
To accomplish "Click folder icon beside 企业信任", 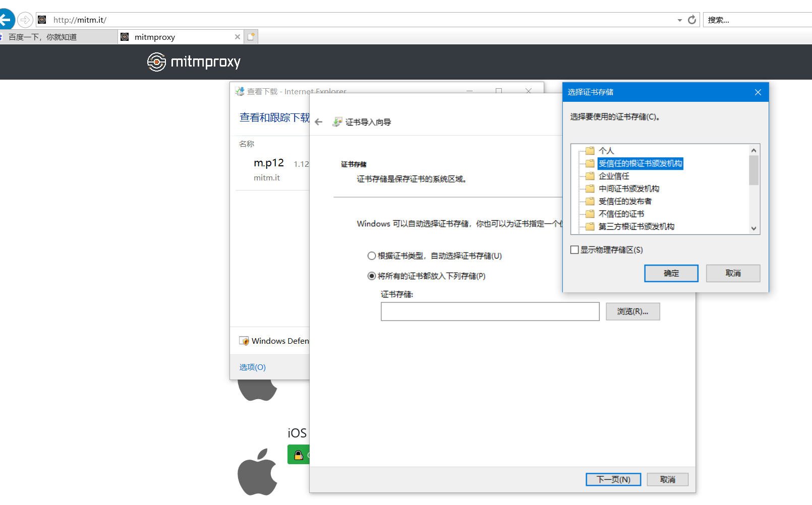I will (x=590, y=176).
